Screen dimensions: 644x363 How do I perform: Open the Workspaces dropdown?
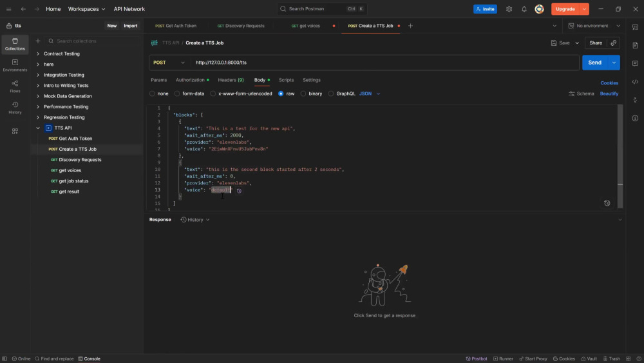pyautogui.click(x=86, y=8)
